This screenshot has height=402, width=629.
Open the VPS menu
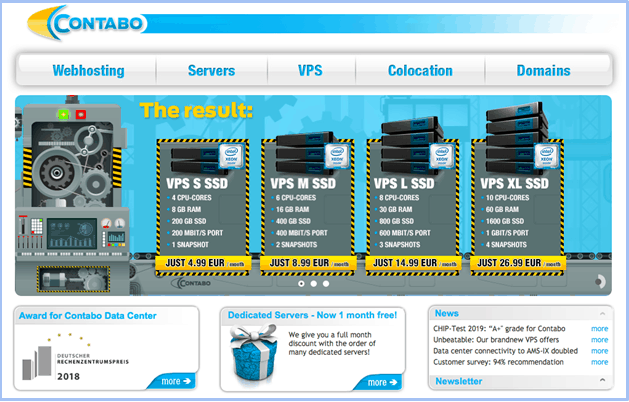310,71
